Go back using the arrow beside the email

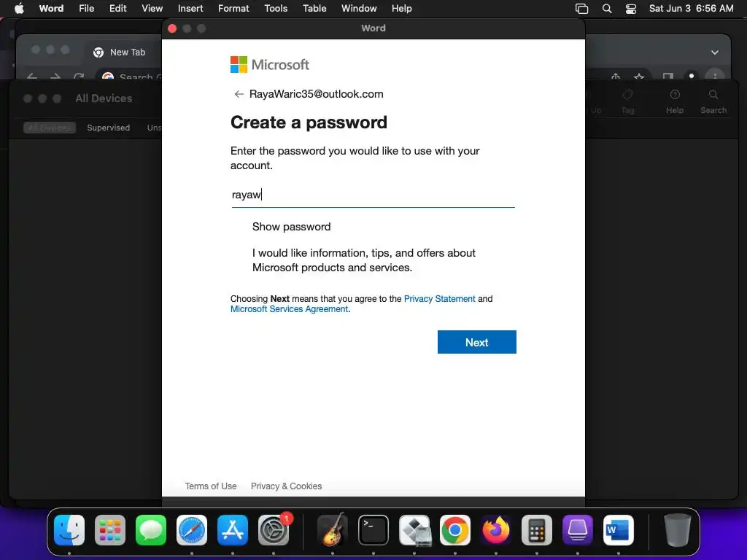tap(239, 94)
